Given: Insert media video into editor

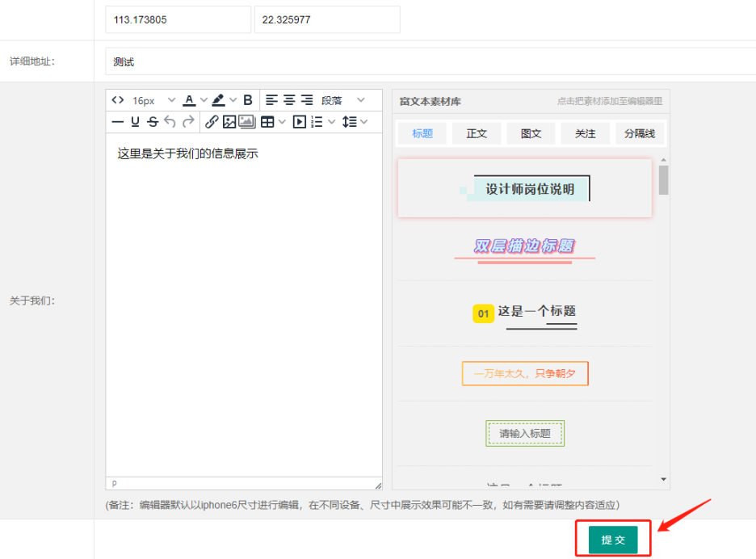Looking at the screenshot, I should pos(300,122).
